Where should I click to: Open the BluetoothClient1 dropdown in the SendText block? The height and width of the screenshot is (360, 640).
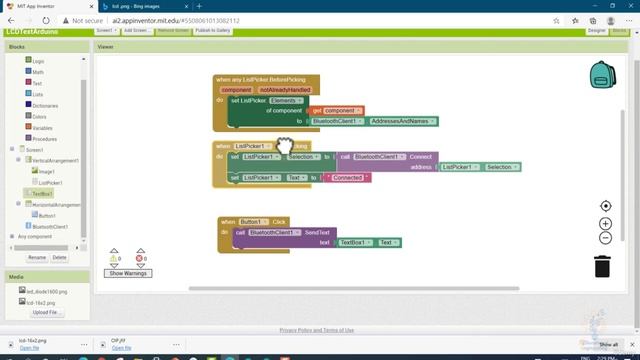275,232
